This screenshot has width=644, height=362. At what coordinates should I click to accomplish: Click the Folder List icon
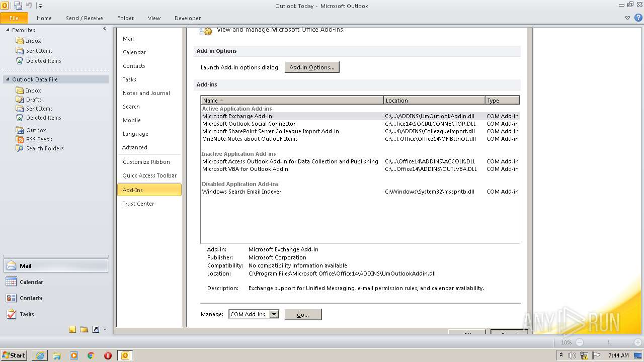[x=84, y=330]
